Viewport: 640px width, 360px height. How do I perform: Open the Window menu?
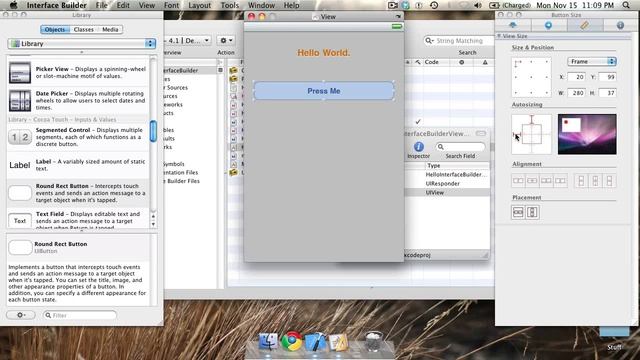(261, 5)
